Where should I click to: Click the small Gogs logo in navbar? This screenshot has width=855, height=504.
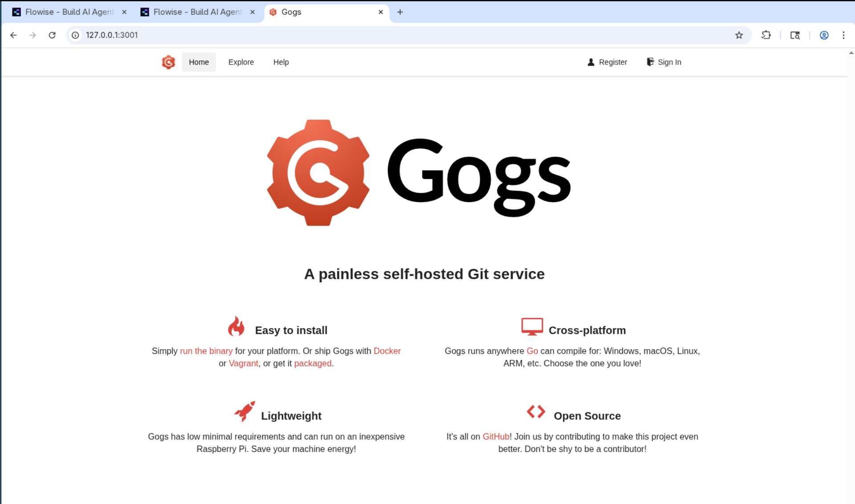click(x=168, y=62)
